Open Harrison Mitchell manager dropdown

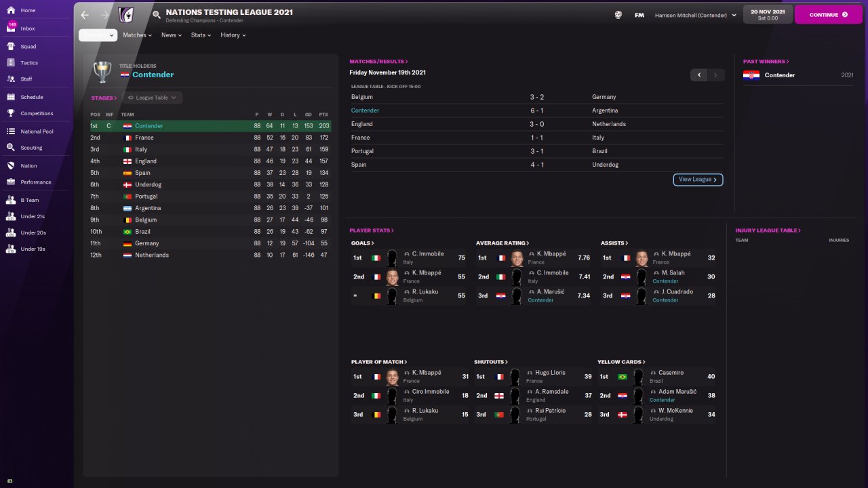point(696,15)
